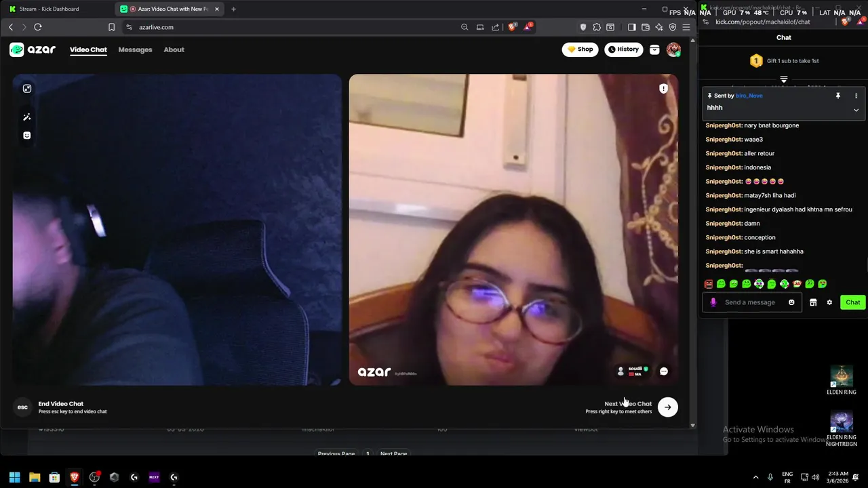
Task: Click the angry red emote
Action: click(709, 284)
